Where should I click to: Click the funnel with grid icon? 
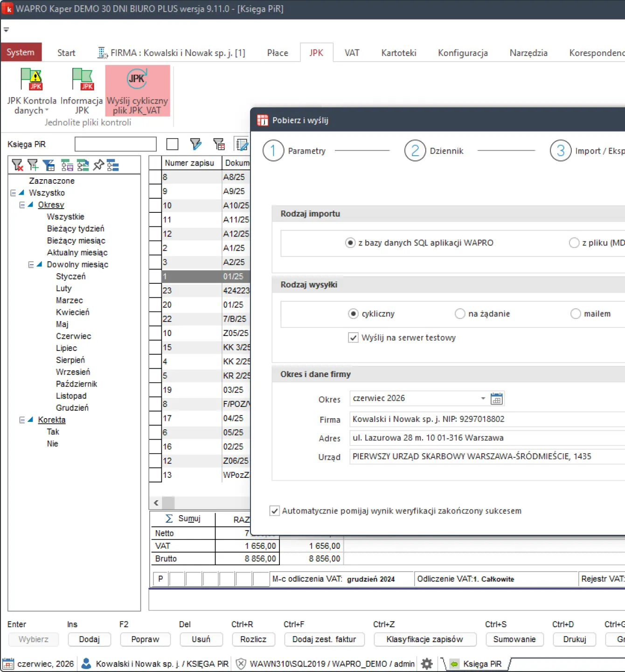(x=219, y=144)
